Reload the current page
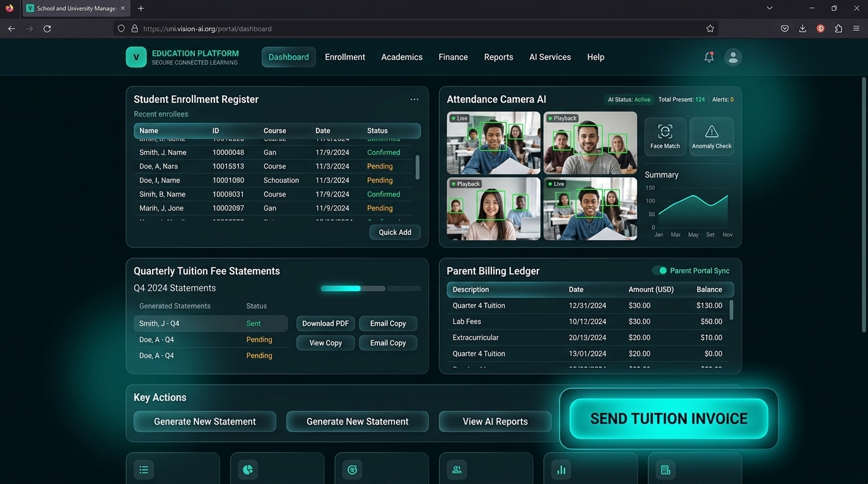 [47, 28]
